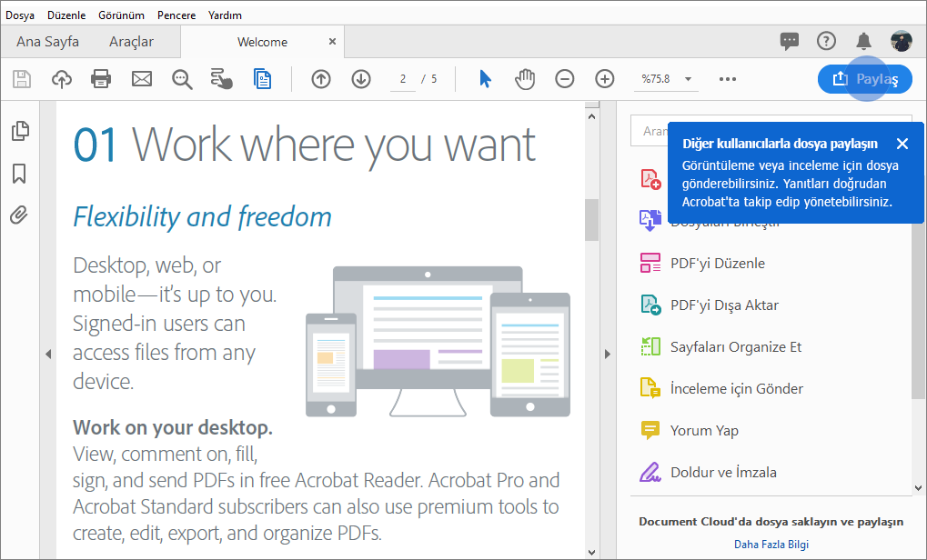The height and width of the screenshot is (560, 927).
Task: Collapse the right tools pane
Action: pyautogui.click(x=607, y=355)
